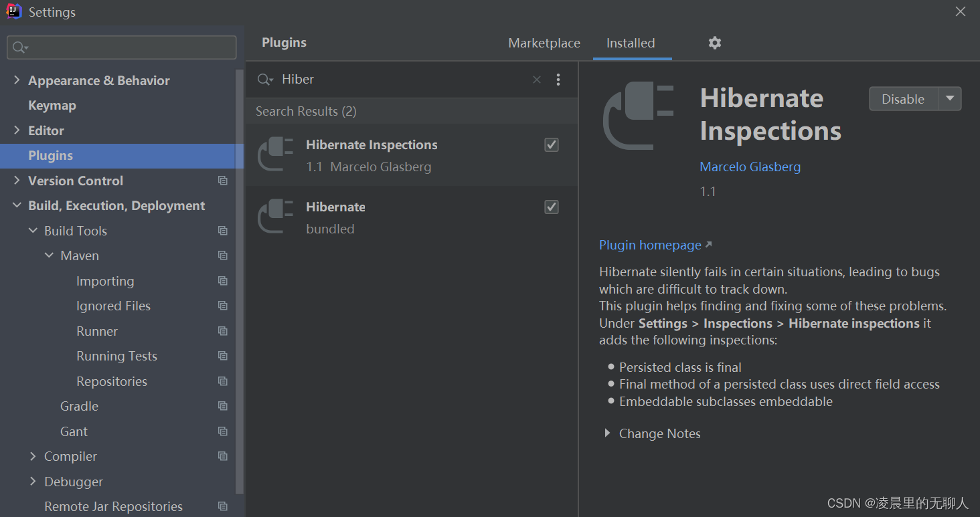Uncheck the Hibernate Inspections plugin checkbox
The height and width of the screenshot is (517, 980).
coord(552,145)
